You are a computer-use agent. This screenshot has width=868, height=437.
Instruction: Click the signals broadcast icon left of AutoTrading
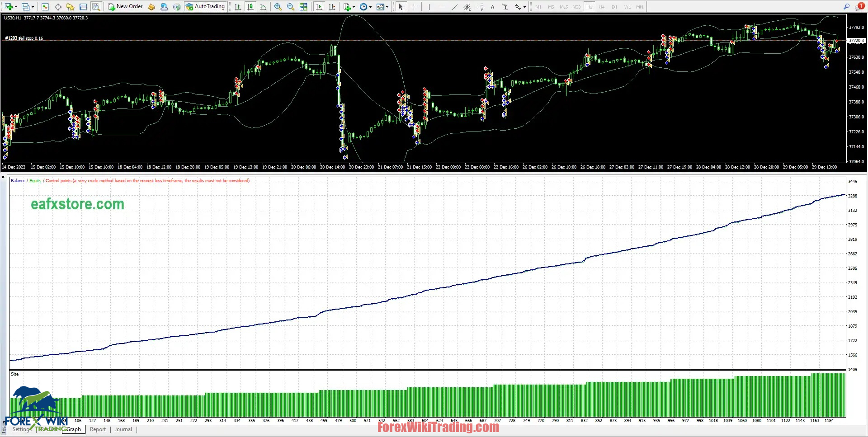[x=177, y=7]
